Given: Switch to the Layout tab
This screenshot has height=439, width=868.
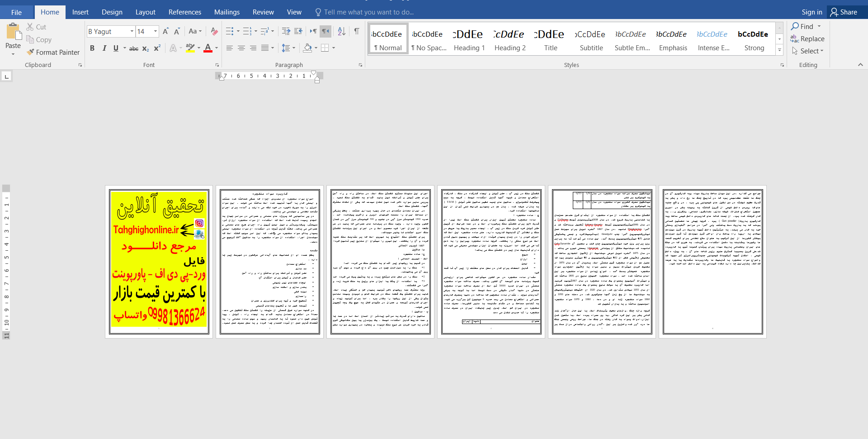Looking at the screenshot, I should pos(145,12).
